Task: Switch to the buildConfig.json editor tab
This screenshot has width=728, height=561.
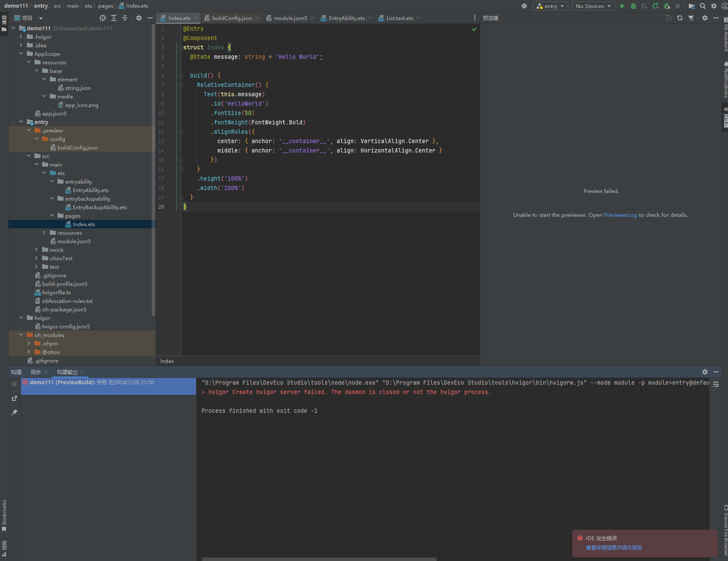Action: (x=232, y=18)
